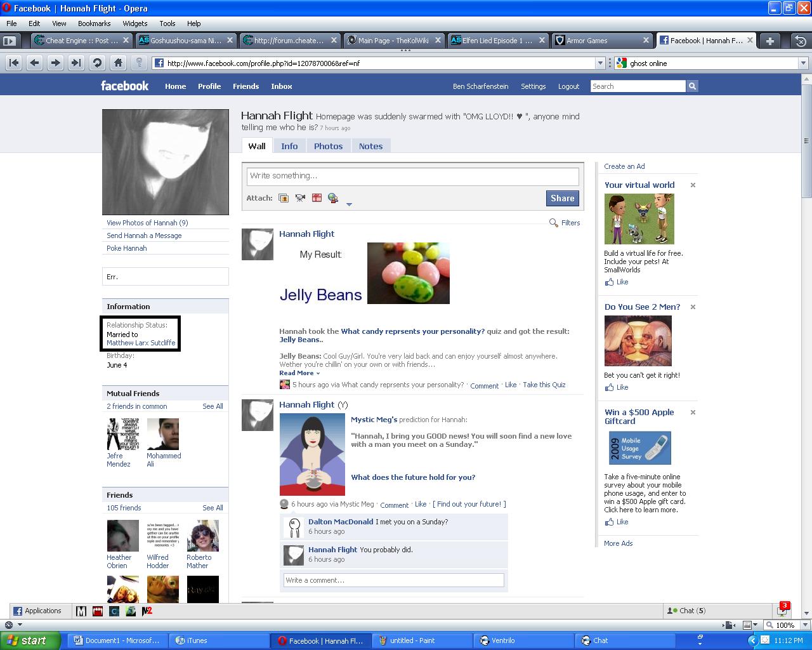This screenshot has width=812, height=650.
Task: Attach a video using the camera icon
Action: click(x=300, y=198)
